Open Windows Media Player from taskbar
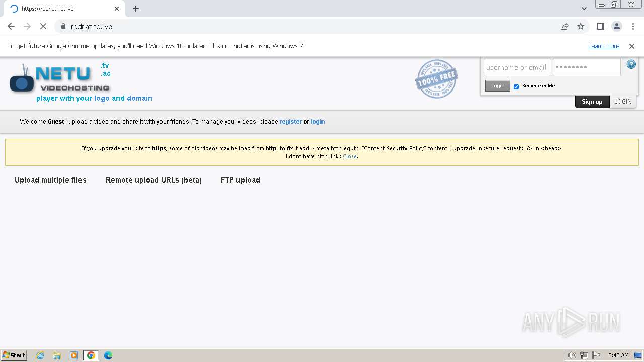The height and width of the screenshot is (362, 644). click(x=74, y=355)
